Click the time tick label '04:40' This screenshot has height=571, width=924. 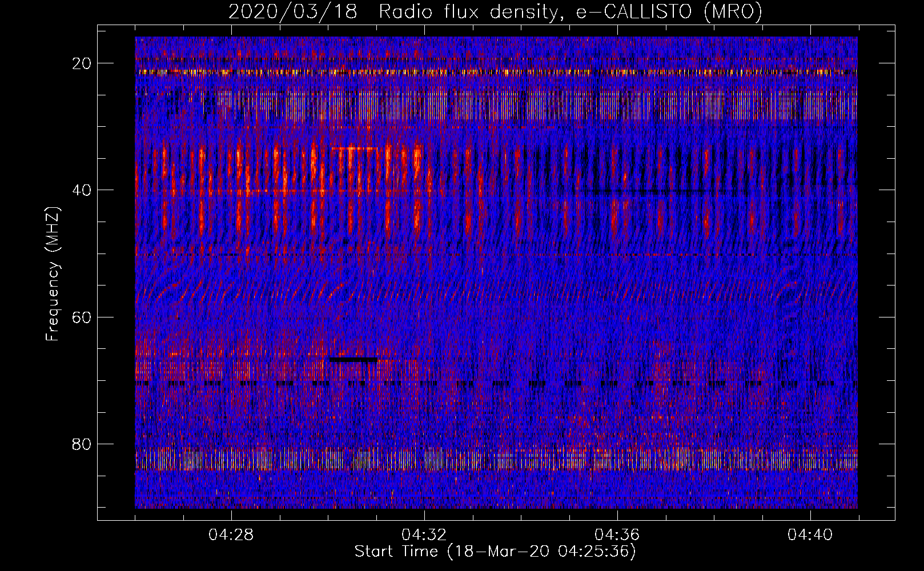click(810, 535)
